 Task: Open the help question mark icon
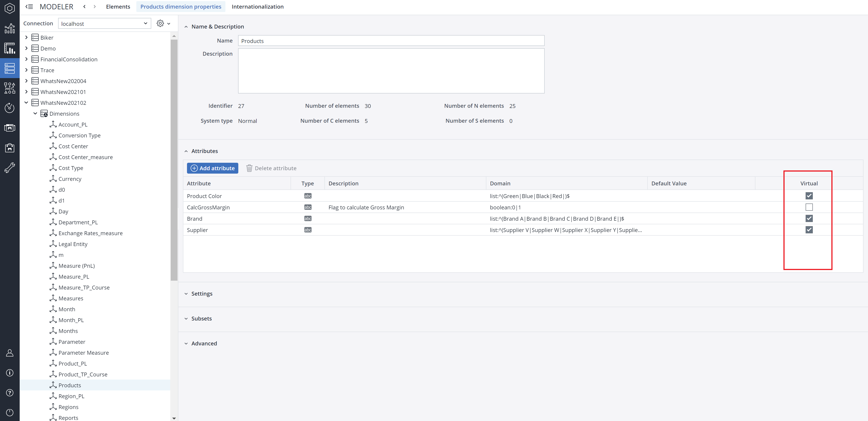(9, 393)
